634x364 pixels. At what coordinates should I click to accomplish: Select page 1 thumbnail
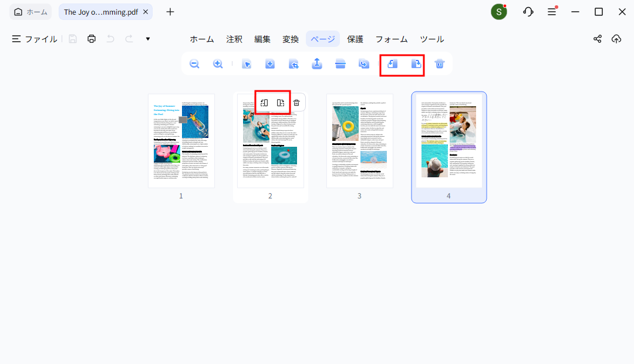point(181,141)
